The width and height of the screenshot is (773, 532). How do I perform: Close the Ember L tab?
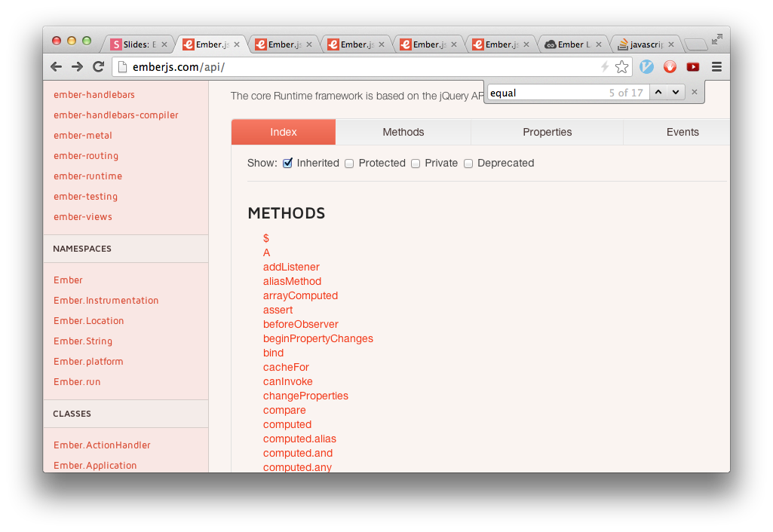(x=599, y=44)
